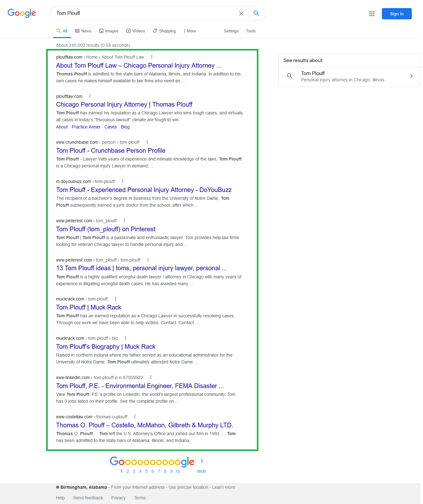The image size is (423, 504).
Task: Click into the search box containing 'Tom Plouff'
Action: [143, 13]
